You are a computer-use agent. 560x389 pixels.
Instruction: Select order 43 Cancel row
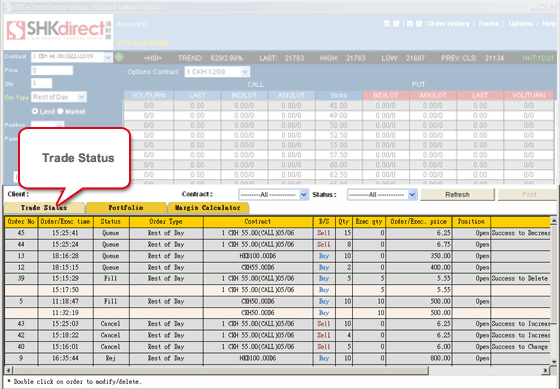(278, 324)
